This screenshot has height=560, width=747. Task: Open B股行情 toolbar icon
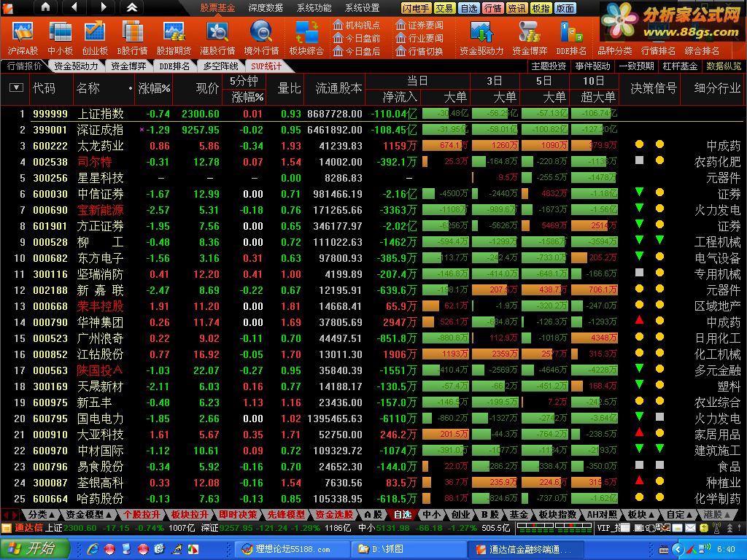(x=132, y=38)
